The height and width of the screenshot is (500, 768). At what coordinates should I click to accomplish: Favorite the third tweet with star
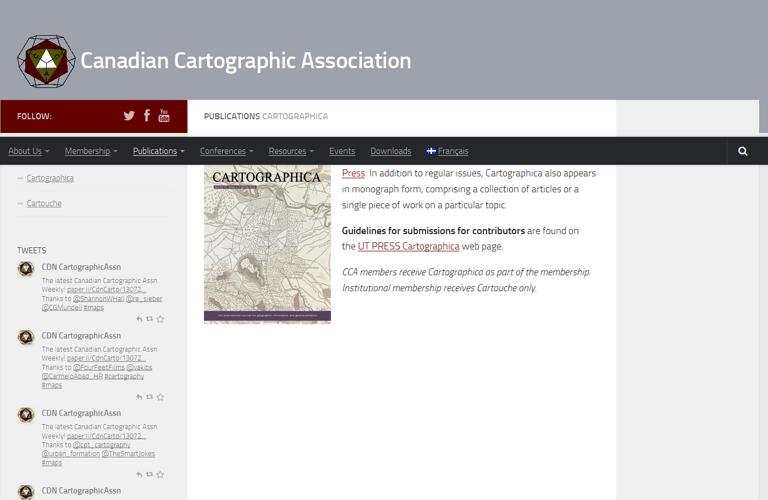pos(160,474)
